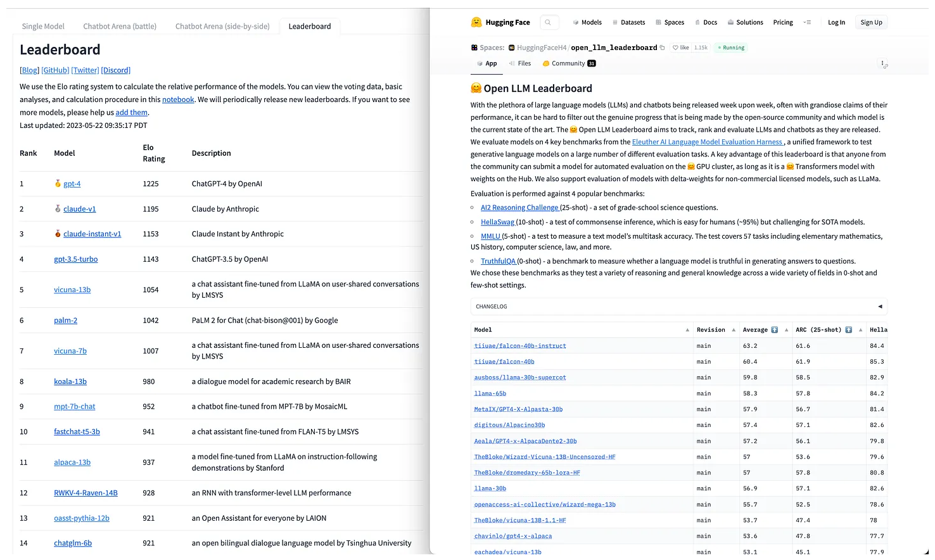Open the Community tab in the space
This screenshot has height=560, width=935.
569,63
